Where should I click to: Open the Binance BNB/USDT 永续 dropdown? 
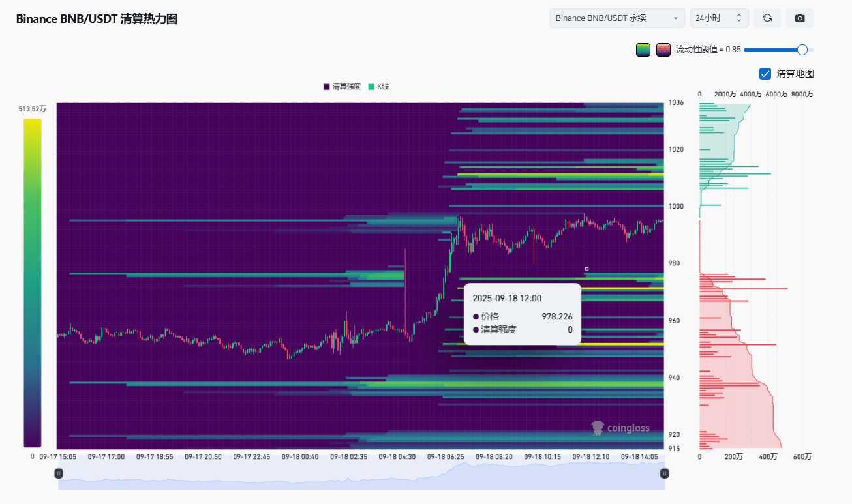617,18
